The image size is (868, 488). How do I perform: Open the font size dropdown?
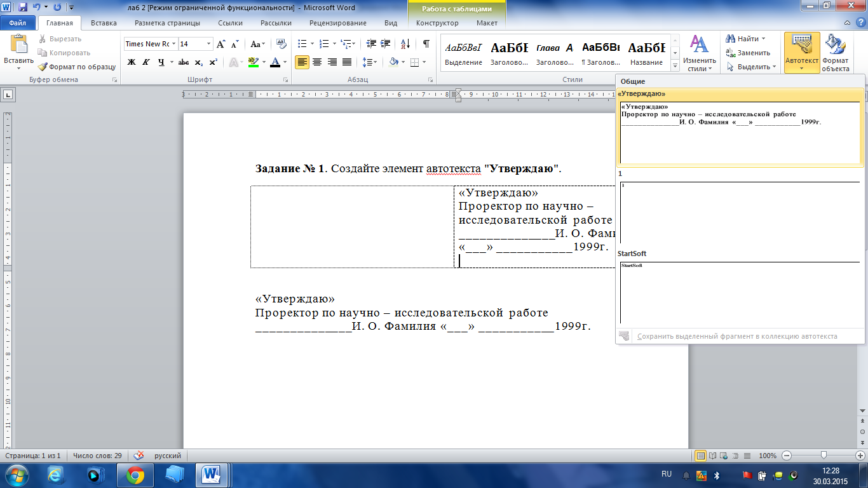[x=208, y=44]
